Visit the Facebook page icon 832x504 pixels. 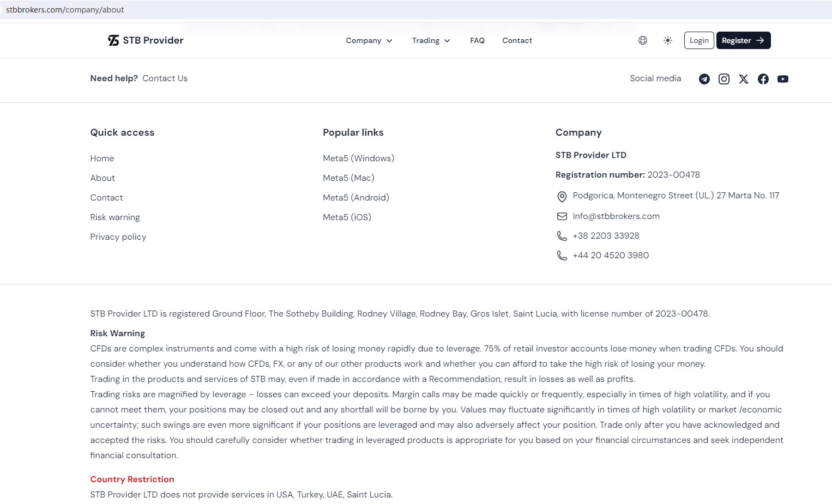pyautogui.click(x=763, y=79)
